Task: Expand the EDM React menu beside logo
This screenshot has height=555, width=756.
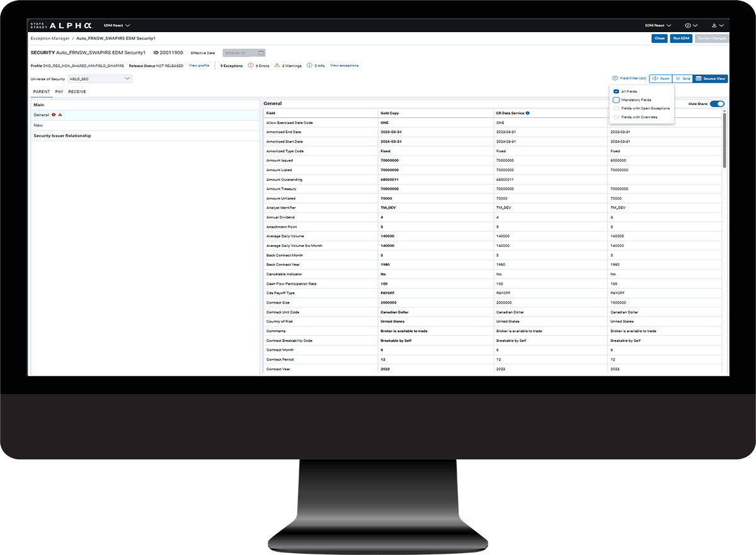Action: (x=117, y=26)
